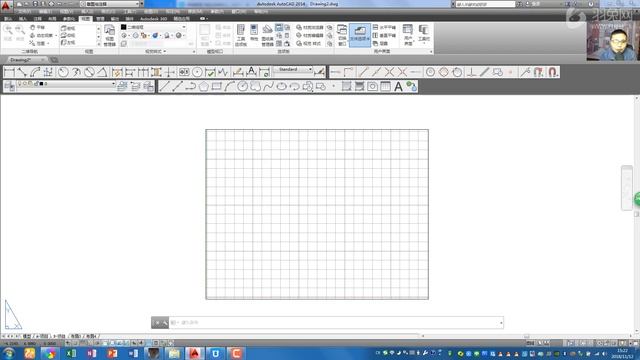Open PowerPoint from the Windows taskbar
640x360 pixels.
tap(113, 353)
